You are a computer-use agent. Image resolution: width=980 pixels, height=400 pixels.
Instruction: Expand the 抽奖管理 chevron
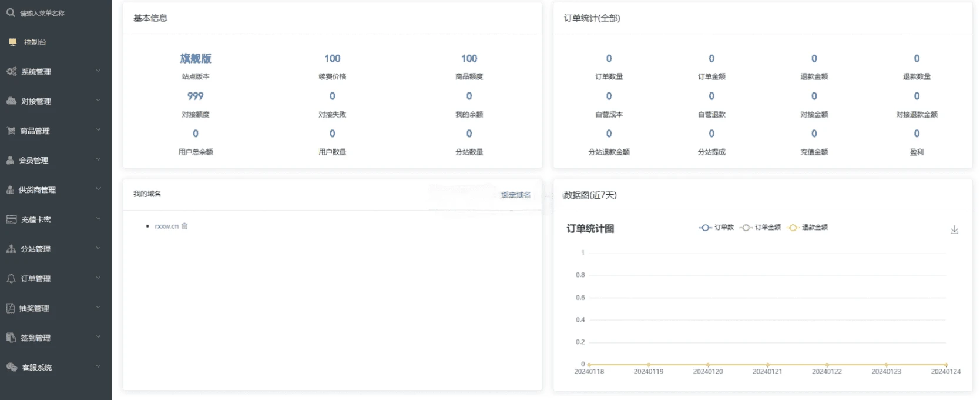[98, 307]
